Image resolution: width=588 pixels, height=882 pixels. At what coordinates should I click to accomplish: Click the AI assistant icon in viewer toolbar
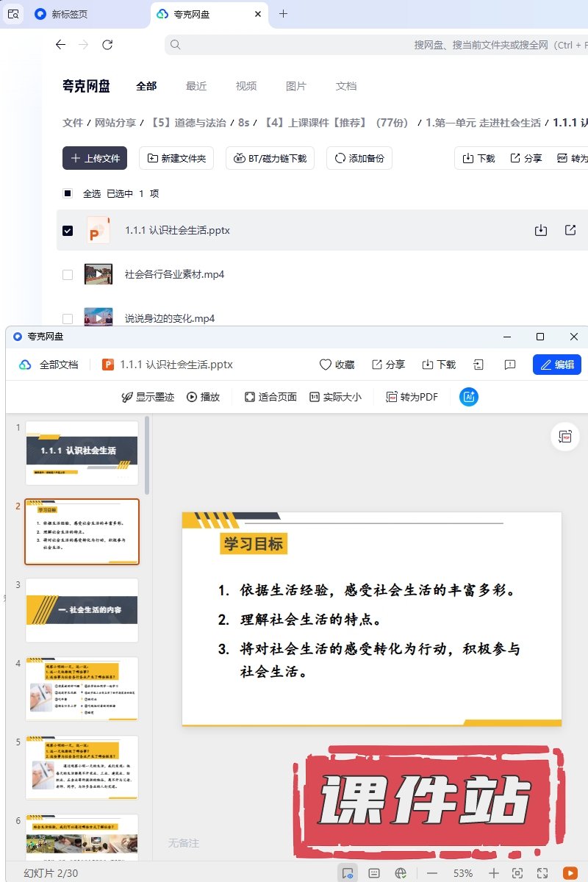(x=469, y=397)
